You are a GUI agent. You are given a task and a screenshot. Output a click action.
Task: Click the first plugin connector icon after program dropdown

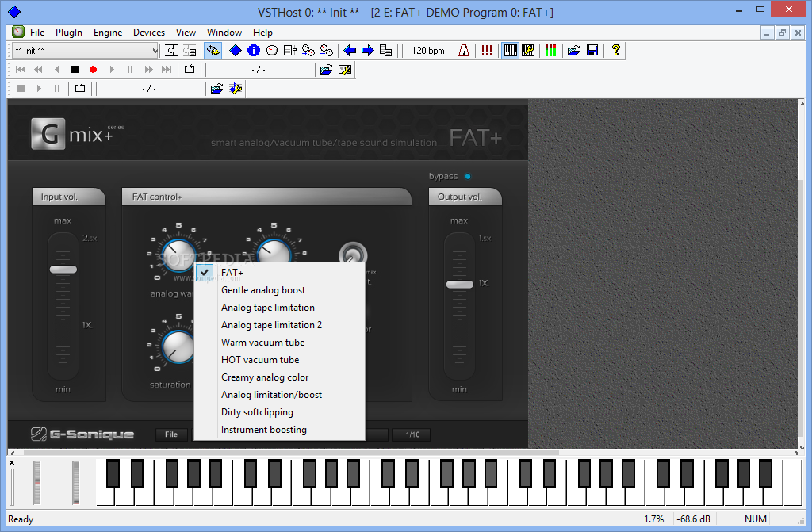pyautogui.click(x=171, y=50)
